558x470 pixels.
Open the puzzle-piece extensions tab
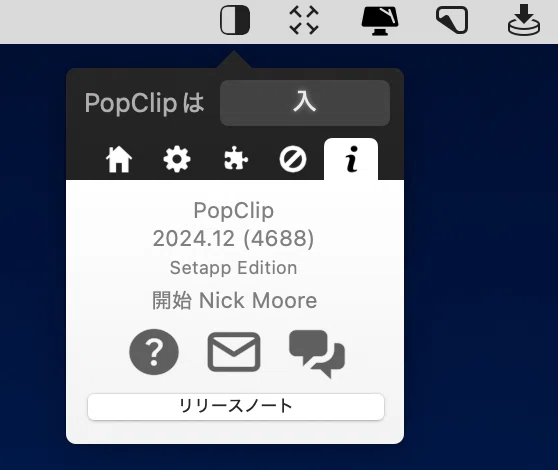point(235,159)
